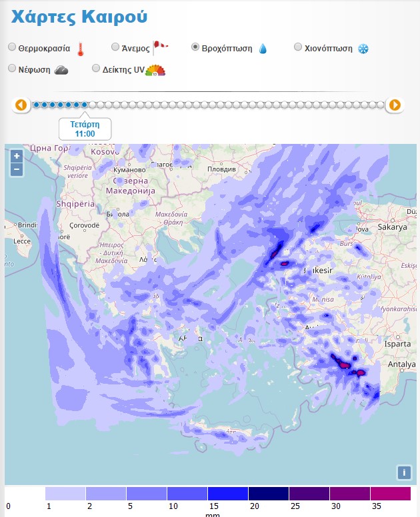The height and width of the screenshot is (517, 420).
Task: Click the windsock wind icon
Action: (161, 48)
